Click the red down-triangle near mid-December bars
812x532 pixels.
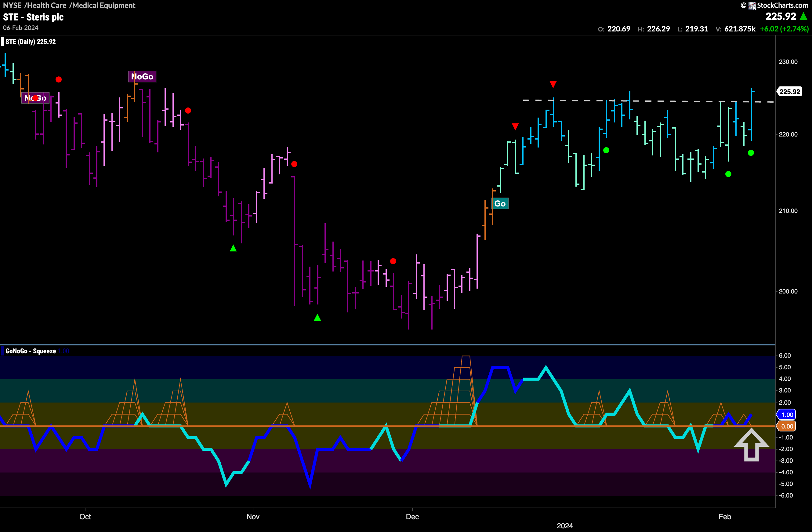click(515, 127)
